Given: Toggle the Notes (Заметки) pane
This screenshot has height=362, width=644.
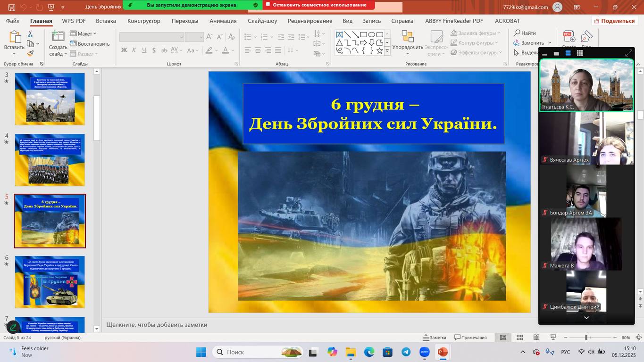Looking at the screenshot, I should pyautogui.click(x=434, y=337).
